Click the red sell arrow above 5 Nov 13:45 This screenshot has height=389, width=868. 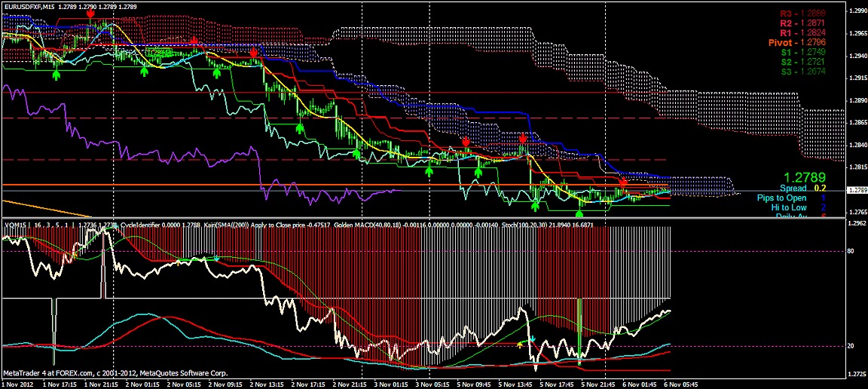[522, 137]
